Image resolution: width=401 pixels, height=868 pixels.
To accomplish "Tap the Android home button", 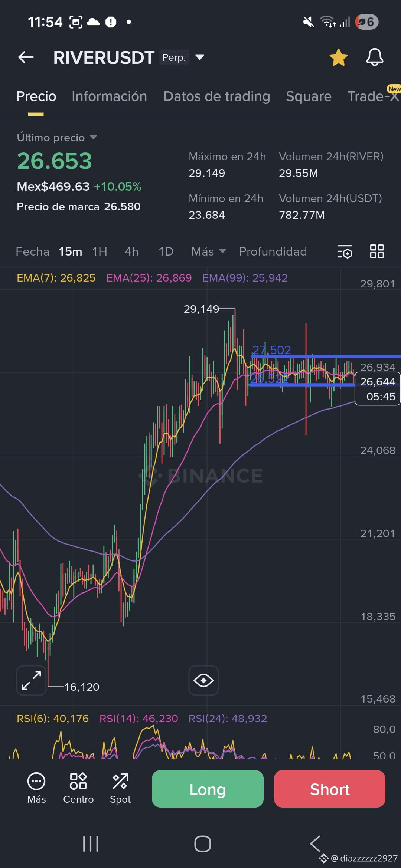I will point(203,844).
